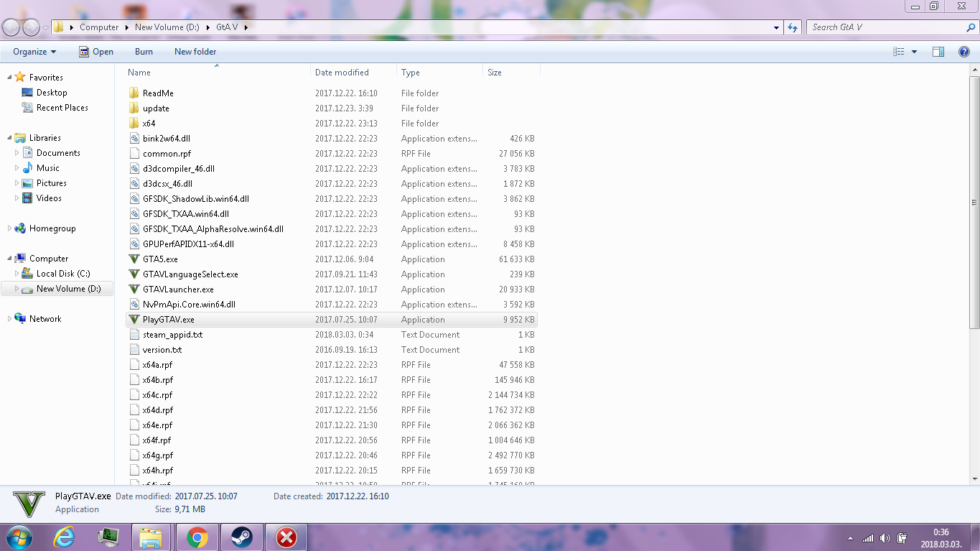Image resolution: width=980 pixels, height=551 pixels.
Task: Select the PlayGTAV.exe file icon
Action: coord(134,320)
